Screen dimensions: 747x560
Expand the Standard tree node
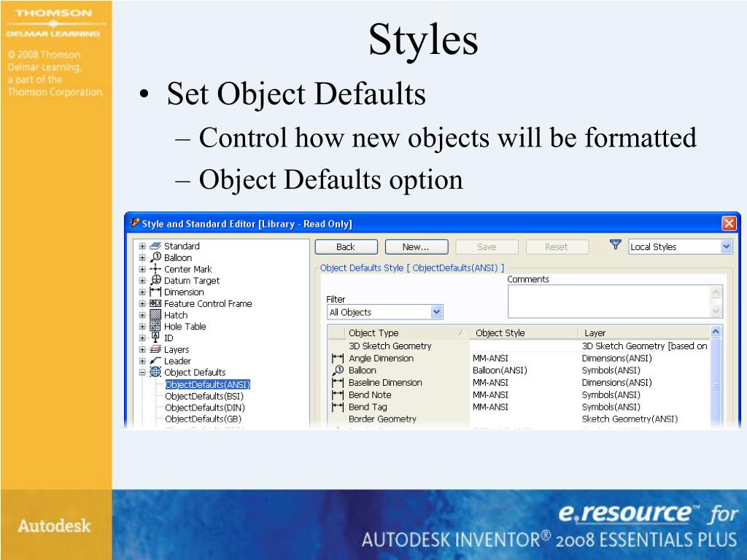143,246
